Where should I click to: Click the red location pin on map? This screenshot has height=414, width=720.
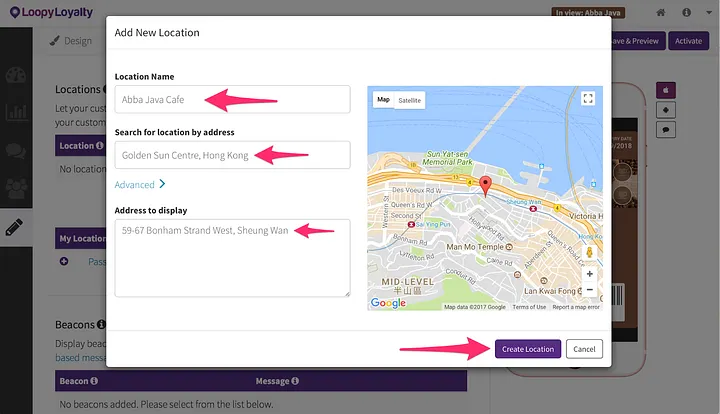tap(485, 185)
